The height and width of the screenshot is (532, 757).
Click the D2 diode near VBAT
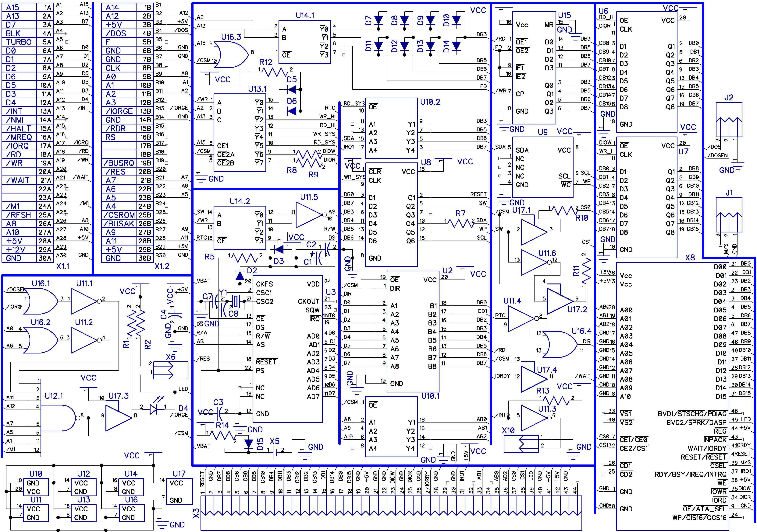point(240,275)
